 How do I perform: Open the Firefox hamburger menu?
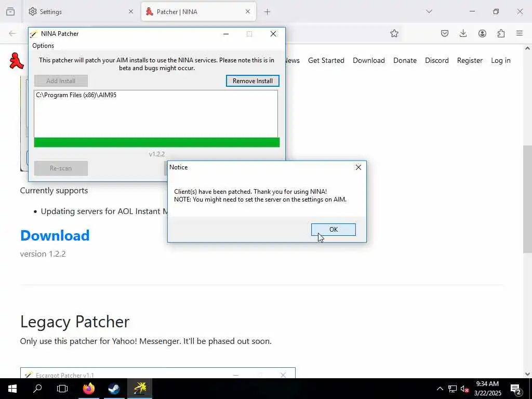[520, 33]
